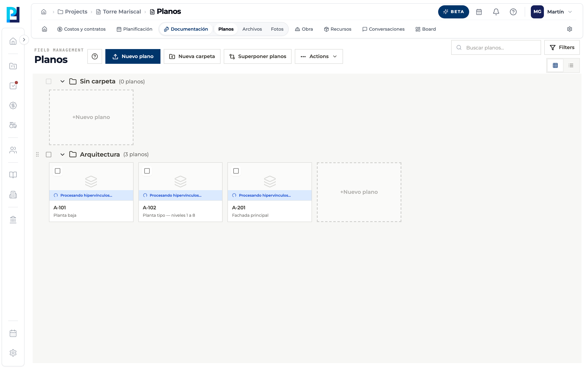The height and width of the screenshot is (368, 588).
Task: Open sidebar equipment tractor icon
Action: click(13, 125)
